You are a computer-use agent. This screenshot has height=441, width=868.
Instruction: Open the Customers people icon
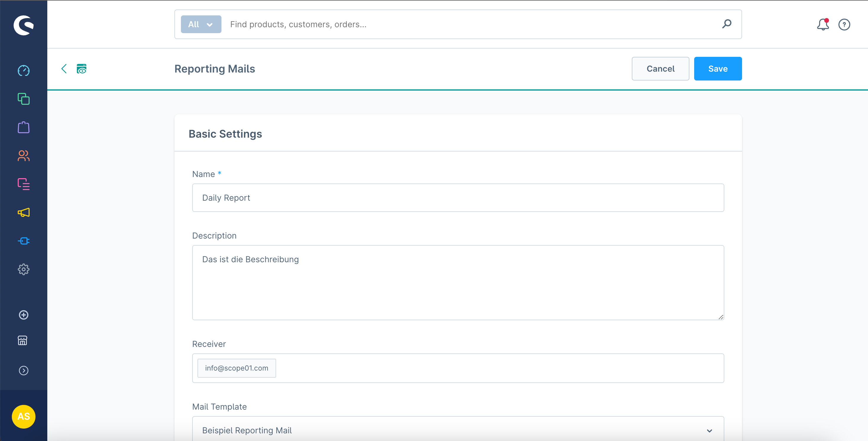tap(24, 156)
